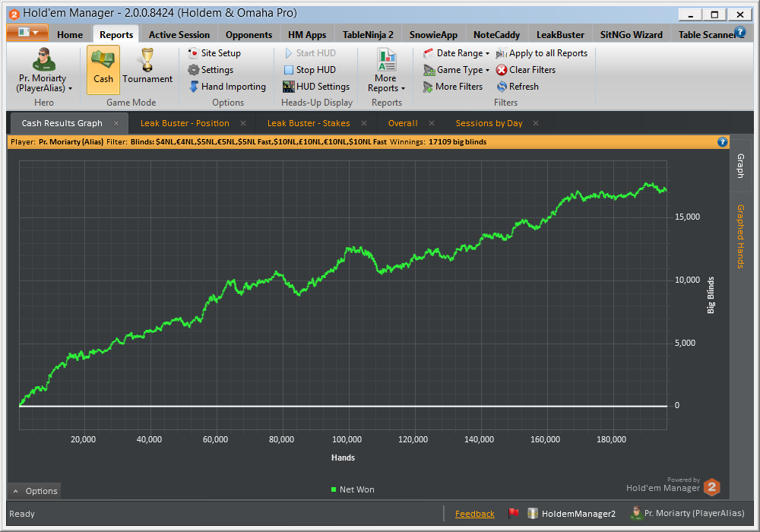This screenshot has height=532, width=760.
Task: Click Apply to all Reports
Action: click(541, 53)
